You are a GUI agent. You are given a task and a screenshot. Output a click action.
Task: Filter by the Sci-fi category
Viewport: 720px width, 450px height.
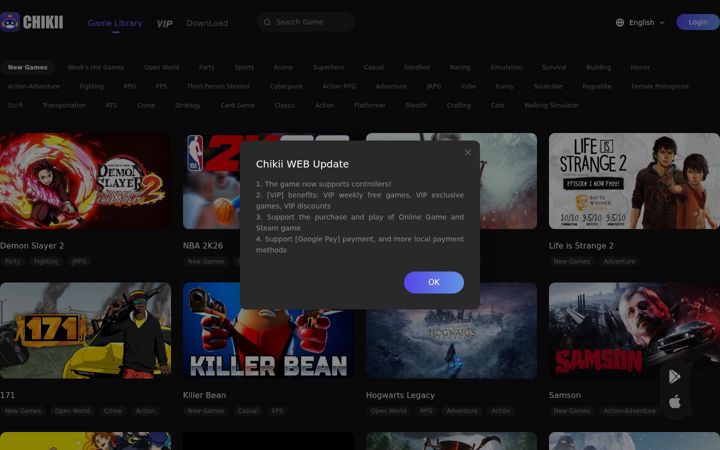click(x=15, y=105)
